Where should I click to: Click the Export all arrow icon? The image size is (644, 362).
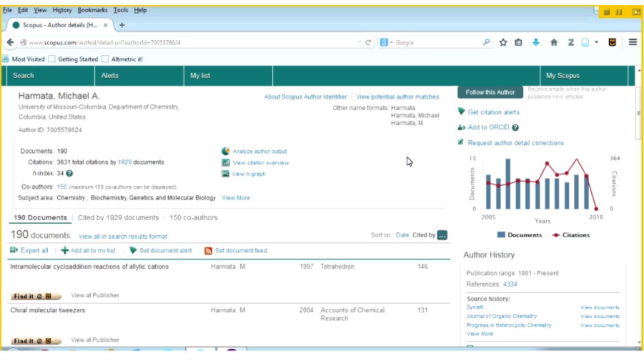[14, 250]
